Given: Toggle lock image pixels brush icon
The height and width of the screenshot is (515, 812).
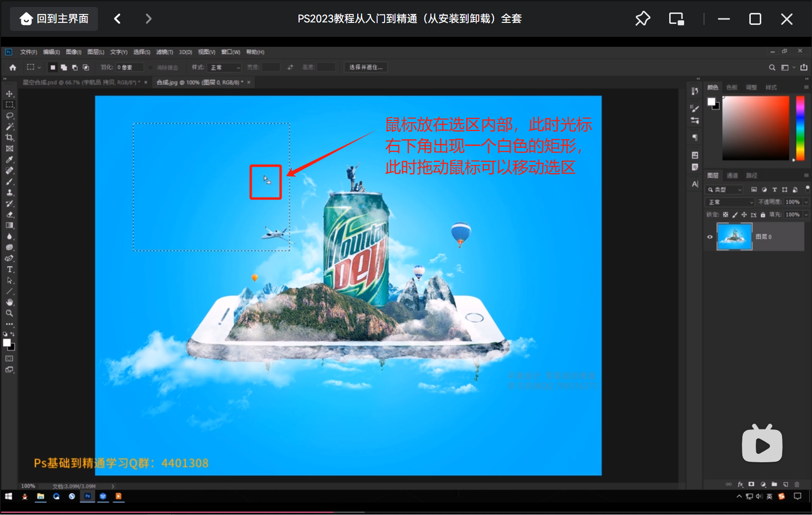Looking at the screenshot, I should click(735, 215).
